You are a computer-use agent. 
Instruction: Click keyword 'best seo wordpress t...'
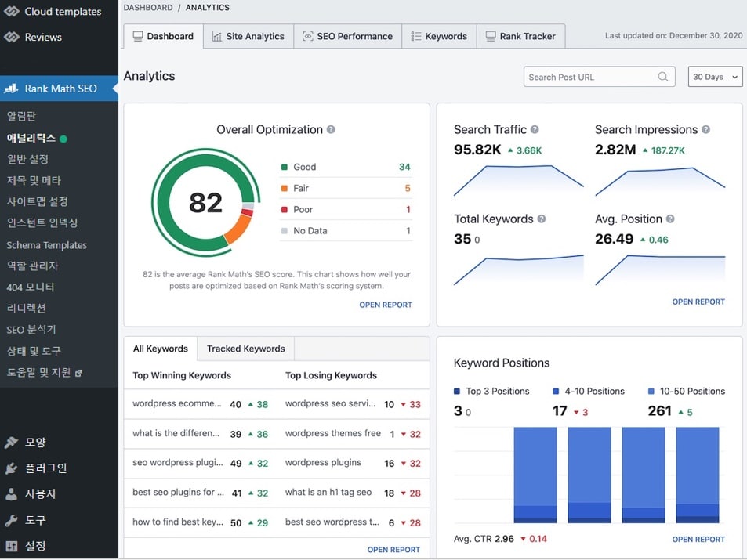(332, 522)
